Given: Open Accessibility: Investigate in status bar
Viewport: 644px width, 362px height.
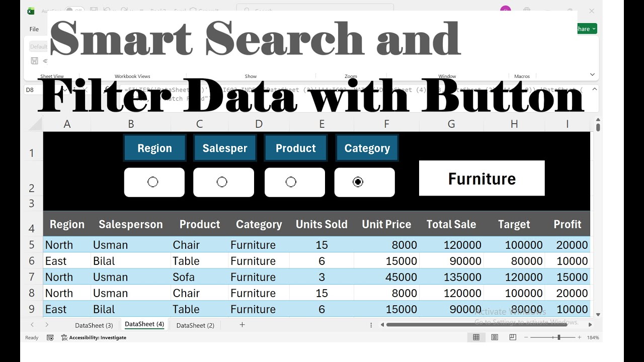Looking at the screenshot, I should (94, 337).
